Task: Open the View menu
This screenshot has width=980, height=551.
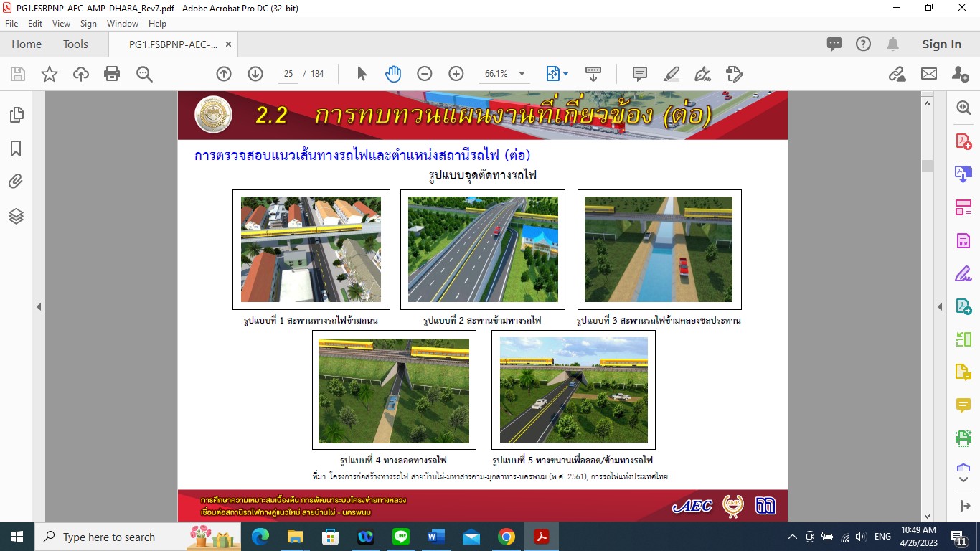Action: click(61, 24)
